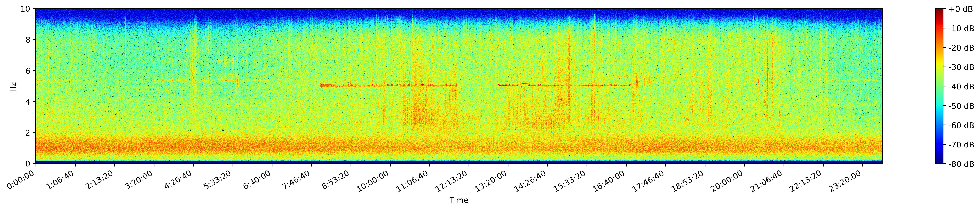Click the -20 dB colorbar label
The height and width of the screenshot is (210, 980).
point(961,48)
